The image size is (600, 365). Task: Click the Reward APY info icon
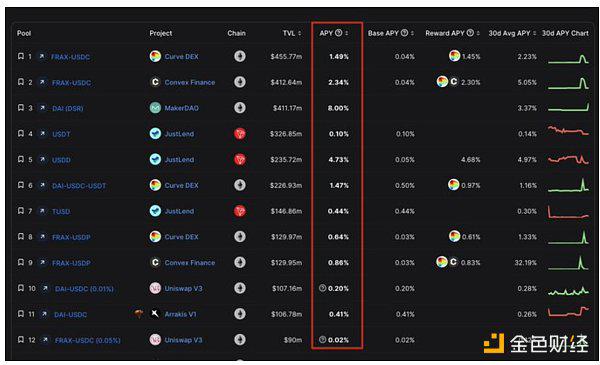coord(470,33)
